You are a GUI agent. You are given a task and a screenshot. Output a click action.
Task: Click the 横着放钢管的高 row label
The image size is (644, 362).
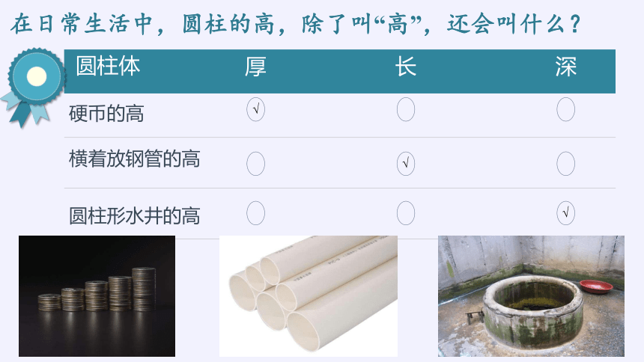pos(134,159)
